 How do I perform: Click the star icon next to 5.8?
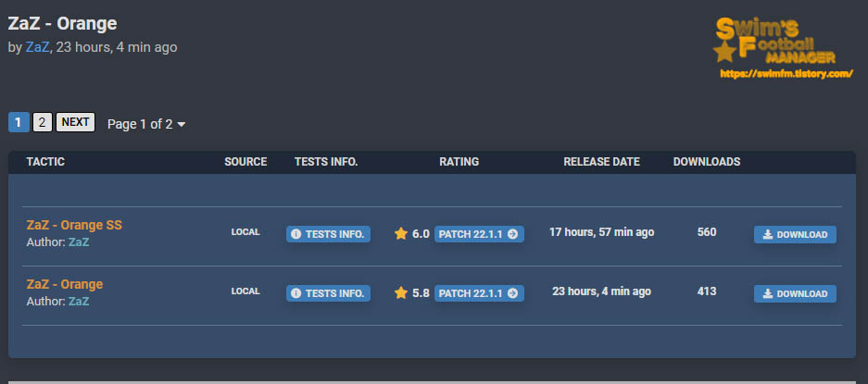coord(401,293)
